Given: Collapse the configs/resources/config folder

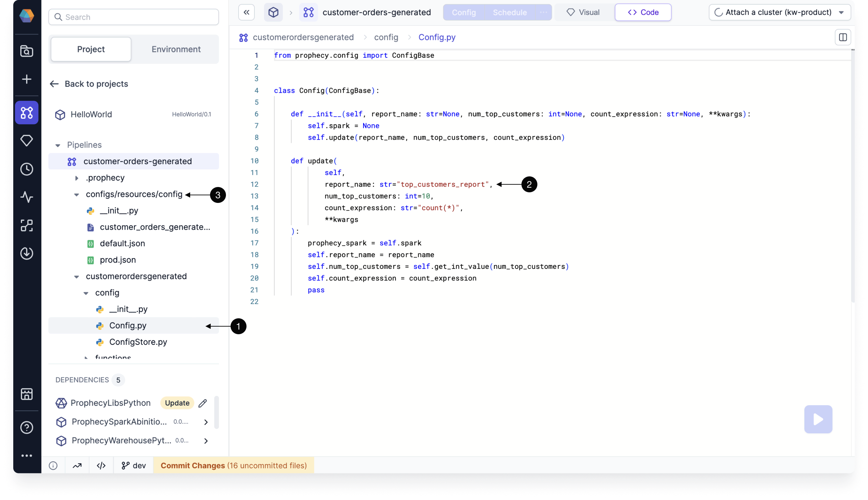Looking at the screenshot, I should click(x=77, y=194).
